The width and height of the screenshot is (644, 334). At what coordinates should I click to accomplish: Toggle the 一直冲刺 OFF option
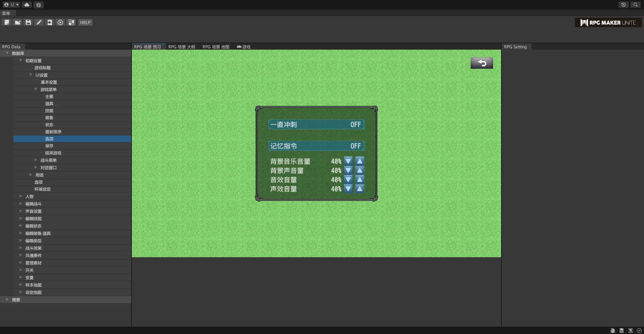316,125
